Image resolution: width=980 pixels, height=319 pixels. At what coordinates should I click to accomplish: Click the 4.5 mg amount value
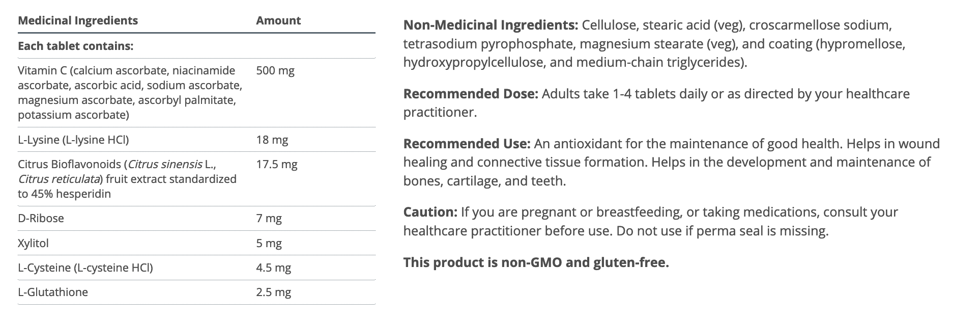274,268
